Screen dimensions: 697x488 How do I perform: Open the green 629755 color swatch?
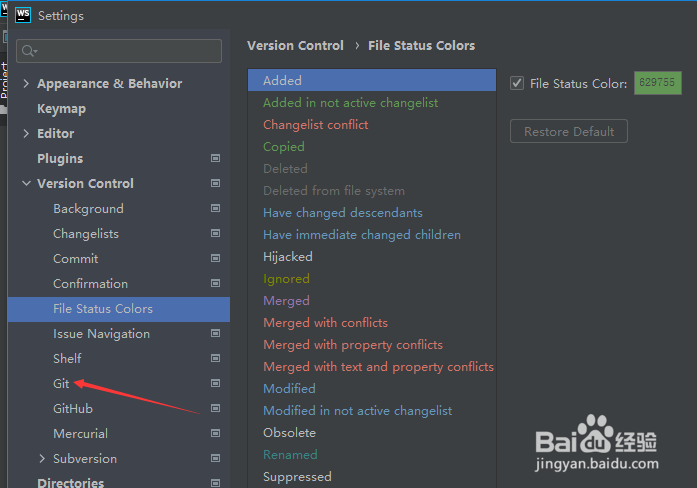[x=657, y=83]
